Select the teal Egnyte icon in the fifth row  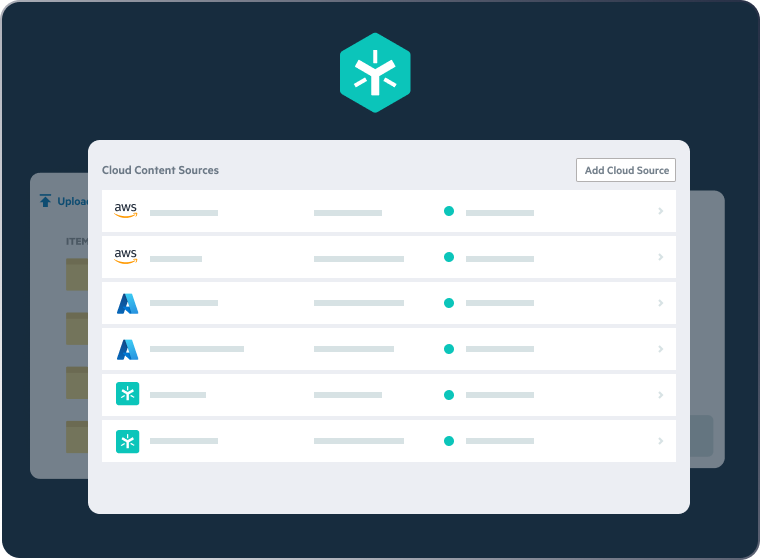coord(127,395)
